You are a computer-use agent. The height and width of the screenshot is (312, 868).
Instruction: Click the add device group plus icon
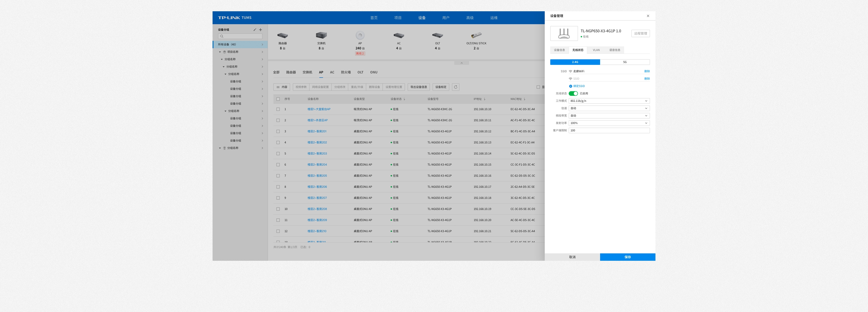pos(260,30)
